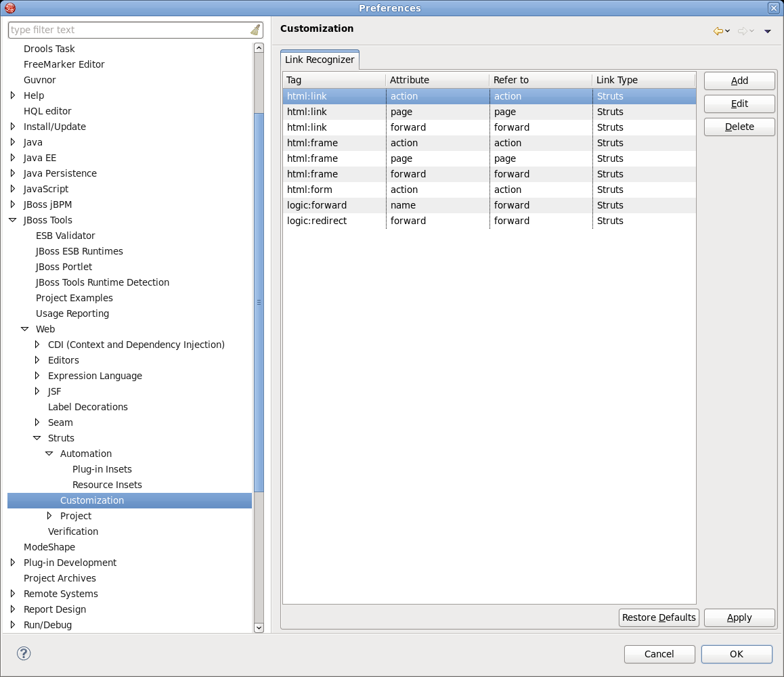Click the Delete button

(739, 127)
